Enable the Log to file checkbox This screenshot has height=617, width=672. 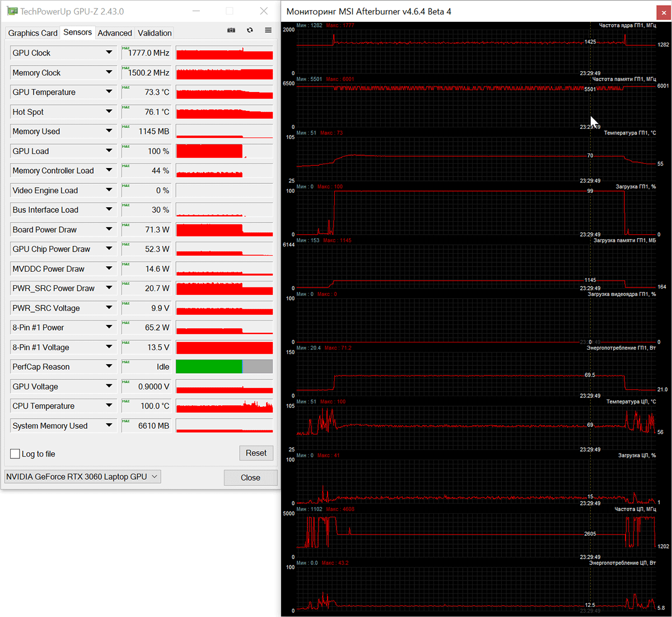(x=15, y=454)
